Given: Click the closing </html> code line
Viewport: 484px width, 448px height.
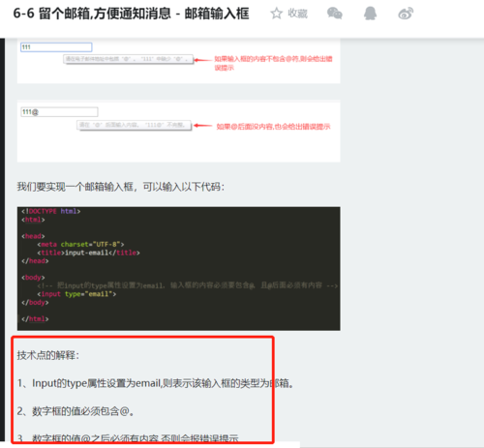Looking at the screenshot, I should point(35,318).
